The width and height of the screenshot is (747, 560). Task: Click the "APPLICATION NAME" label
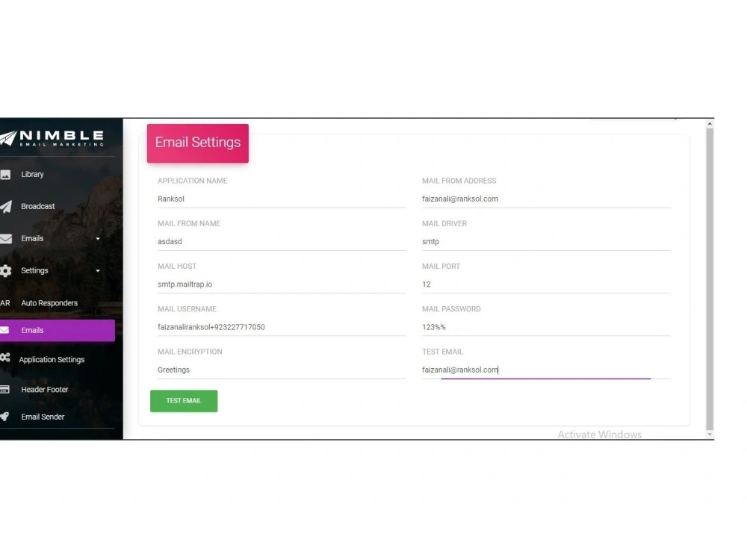click(193, 181)
